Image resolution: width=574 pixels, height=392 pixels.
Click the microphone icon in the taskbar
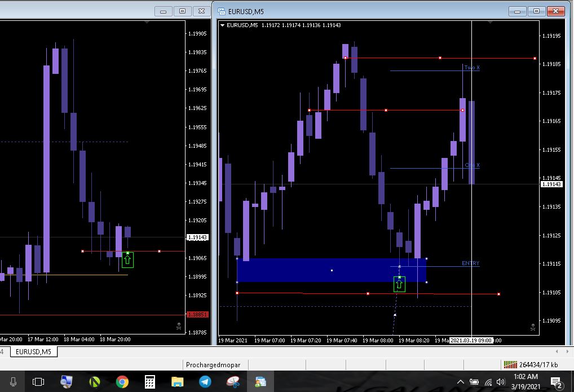13,382
